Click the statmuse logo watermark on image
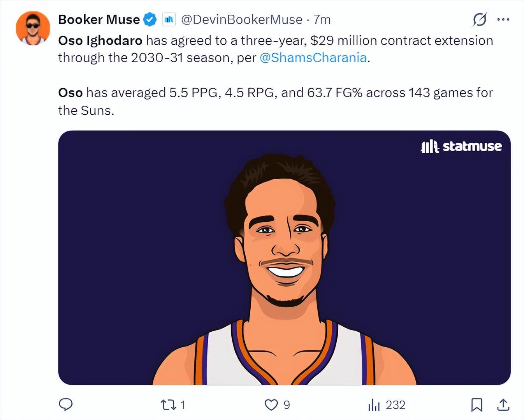The image size is (524, 420). click(x=461, y=146)
